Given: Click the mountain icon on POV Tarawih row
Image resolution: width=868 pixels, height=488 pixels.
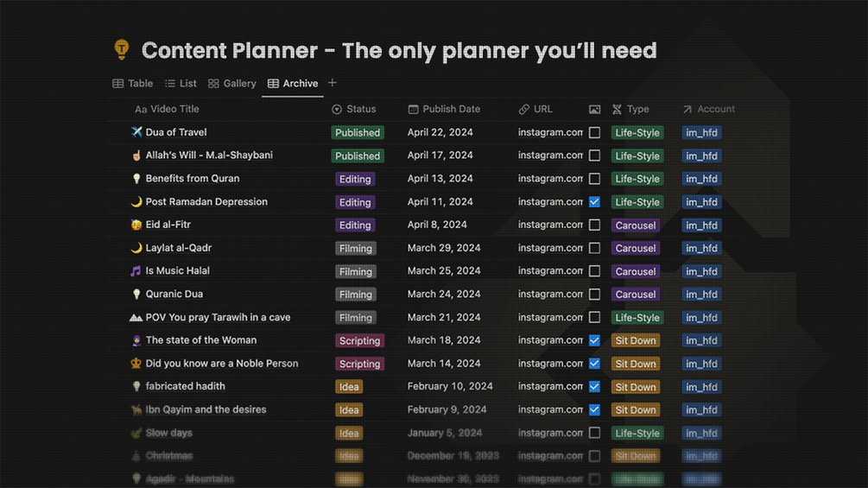Looking at the screenshot, I should [136, 318].
